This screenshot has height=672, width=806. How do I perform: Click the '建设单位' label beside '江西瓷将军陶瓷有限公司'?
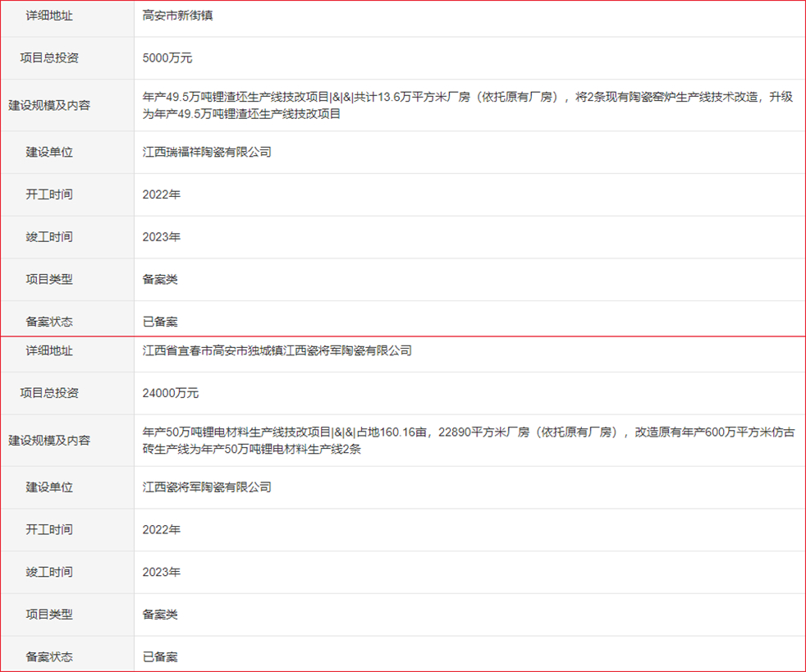[49, 487]
